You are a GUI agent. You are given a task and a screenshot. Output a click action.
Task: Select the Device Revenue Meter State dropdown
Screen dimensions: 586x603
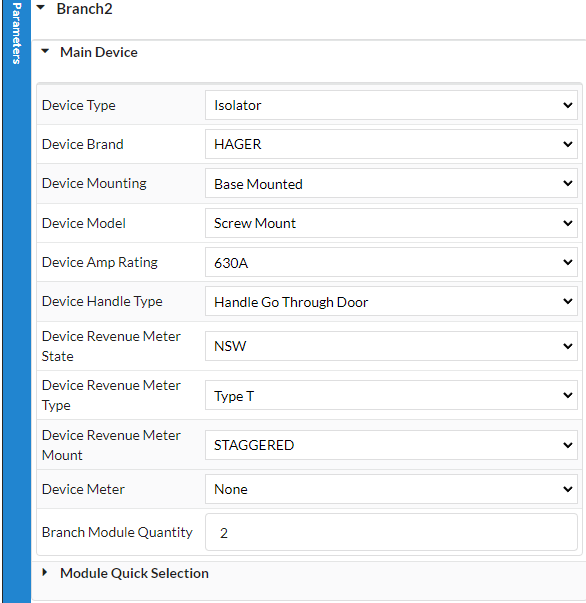391,346
